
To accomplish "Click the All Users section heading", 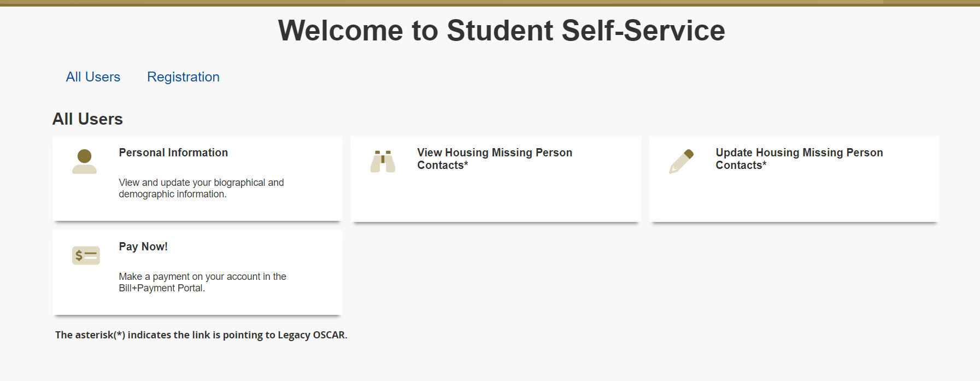I will pos(87,119).
